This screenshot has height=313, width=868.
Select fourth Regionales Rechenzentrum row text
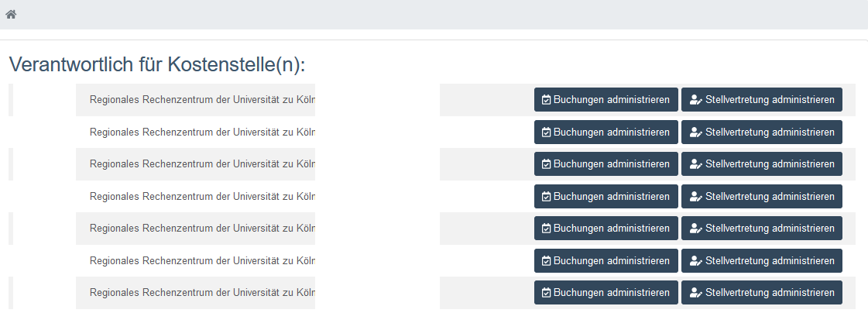pos(202,197)
